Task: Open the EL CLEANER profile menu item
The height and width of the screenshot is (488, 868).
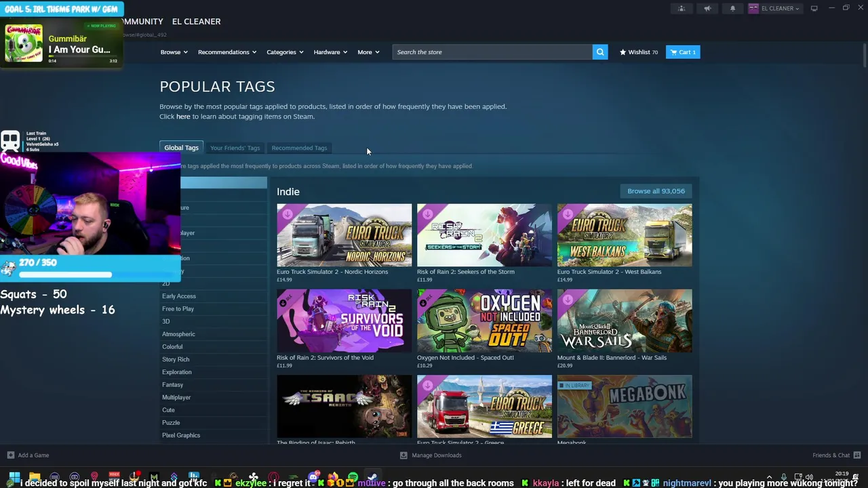Action: (196, 21)
